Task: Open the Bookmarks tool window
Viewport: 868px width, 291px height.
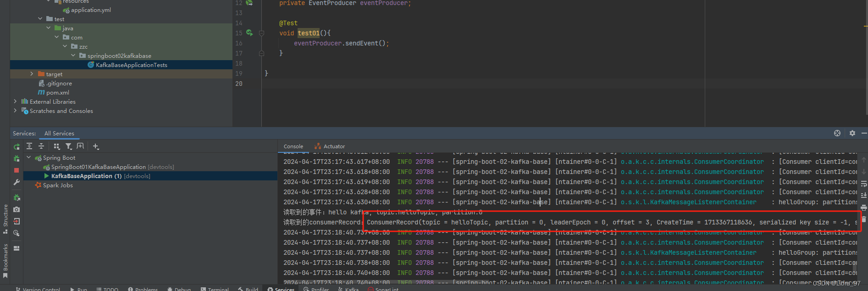Action: (6, 261)
